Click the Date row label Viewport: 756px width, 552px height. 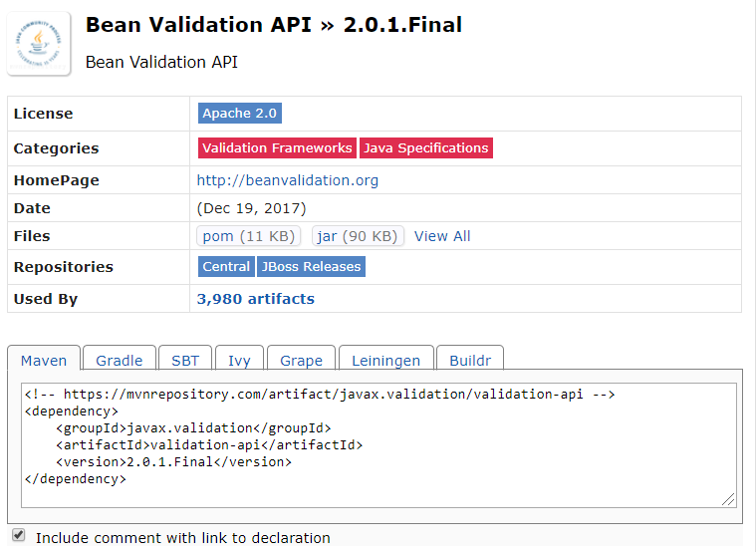32,208
